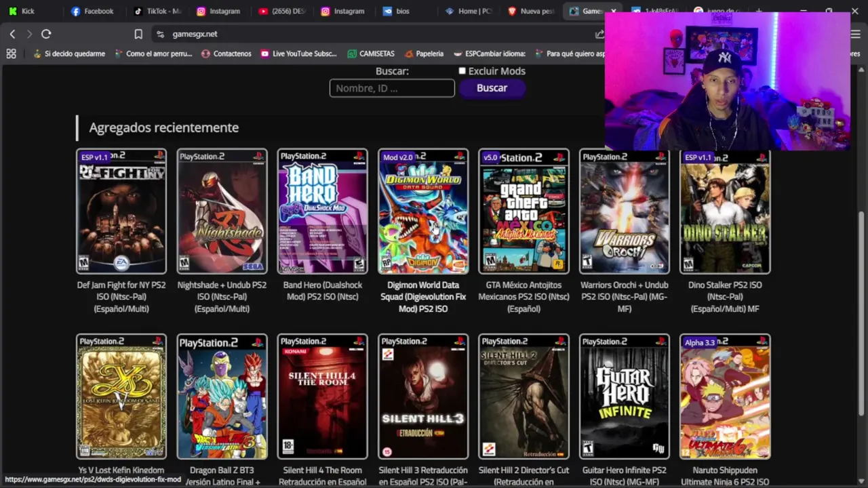Screen dimensions: 868x488
Task: Open the Silent Hill 4 The Room cover
Action: point(322,396)
